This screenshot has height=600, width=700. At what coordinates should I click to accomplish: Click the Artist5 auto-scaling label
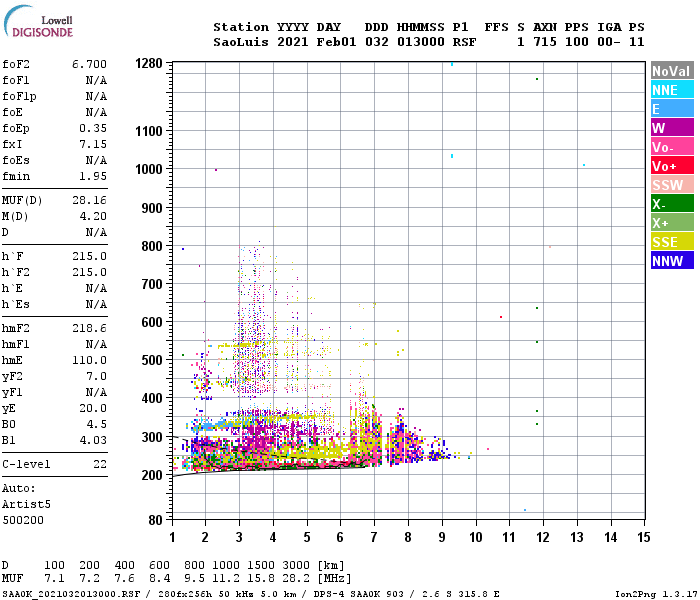26,504
